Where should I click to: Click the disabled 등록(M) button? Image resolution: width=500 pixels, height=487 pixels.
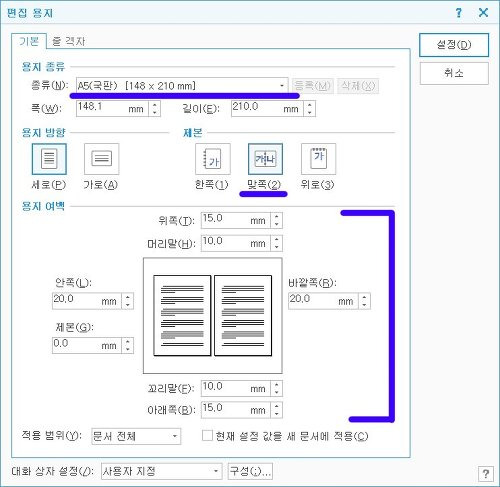click(313, 86)
